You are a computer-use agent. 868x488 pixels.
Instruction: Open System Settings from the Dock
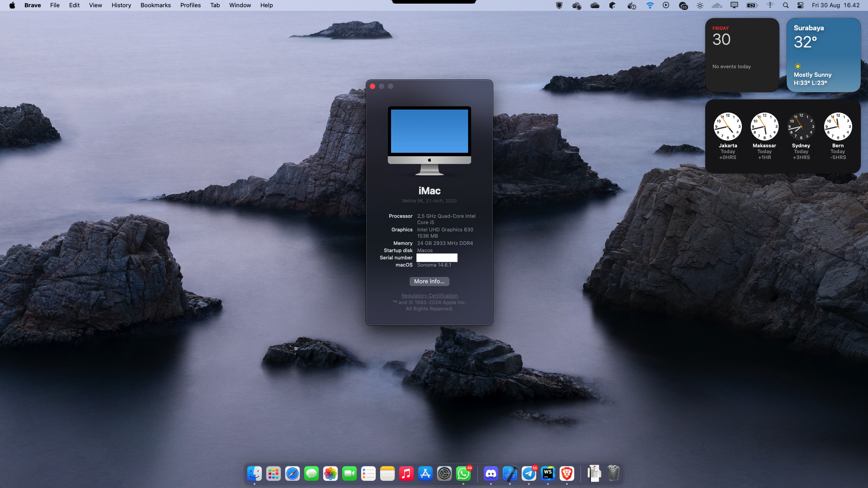point(444,474)
